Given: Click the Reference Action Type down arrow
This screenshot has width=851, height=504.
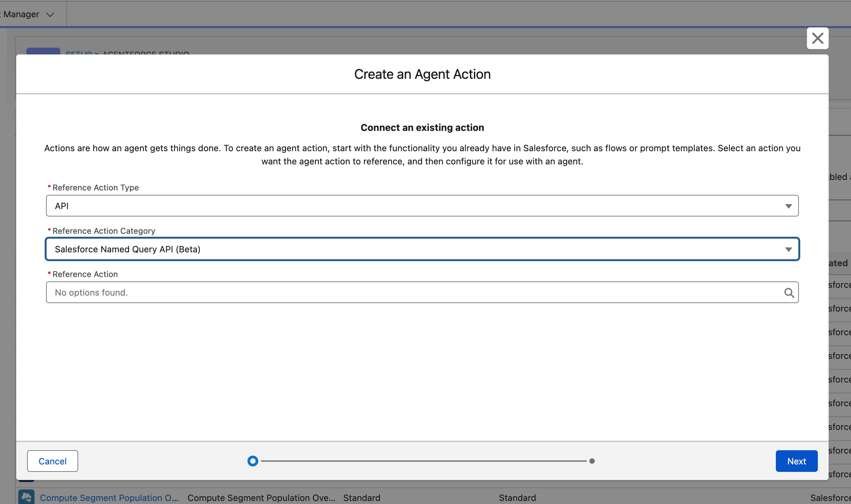Looking at the screenshot, I should tap(788, 206).
